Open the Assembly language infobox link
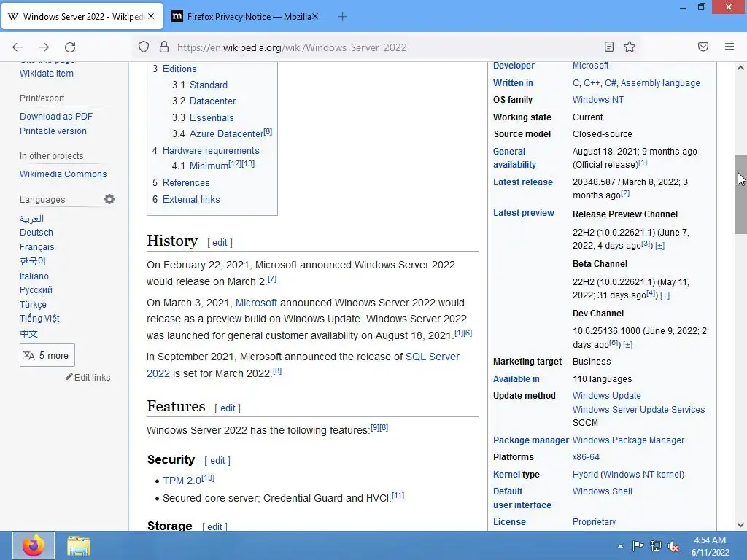This screenshot has width=747, height=560. click(660, 83)
